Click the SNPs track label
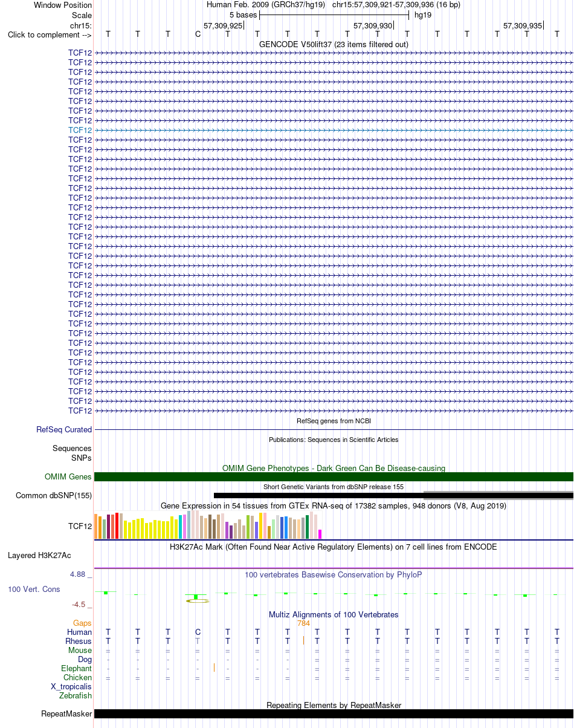574x728 pixels. pos(82,458)
